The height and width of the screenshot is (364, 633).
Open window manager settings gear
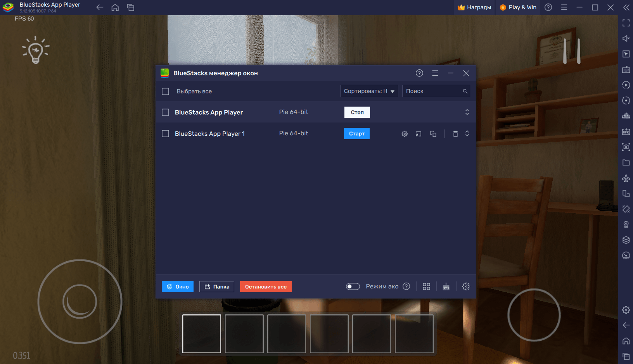pos(466,286)
